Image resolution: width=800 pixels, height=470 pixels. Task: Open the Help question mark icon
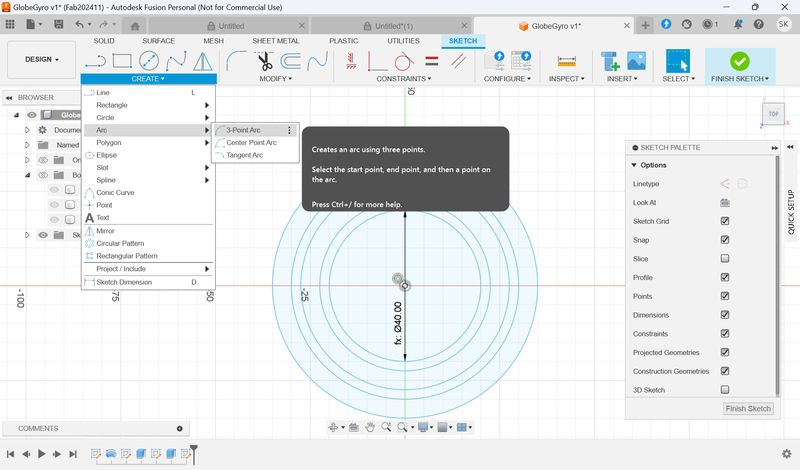759,24
